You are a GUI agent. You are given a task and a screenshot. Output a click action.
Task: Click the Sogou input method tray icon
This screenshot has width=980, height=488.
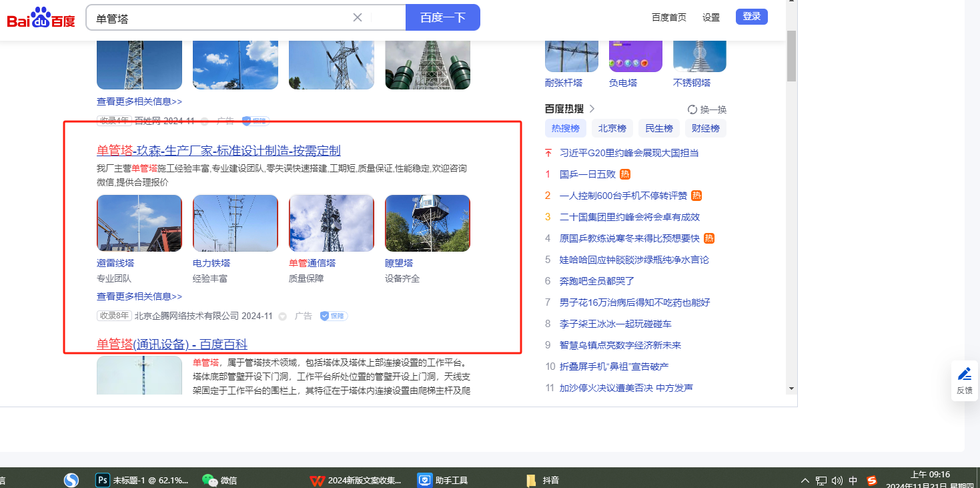pos(872,480)
